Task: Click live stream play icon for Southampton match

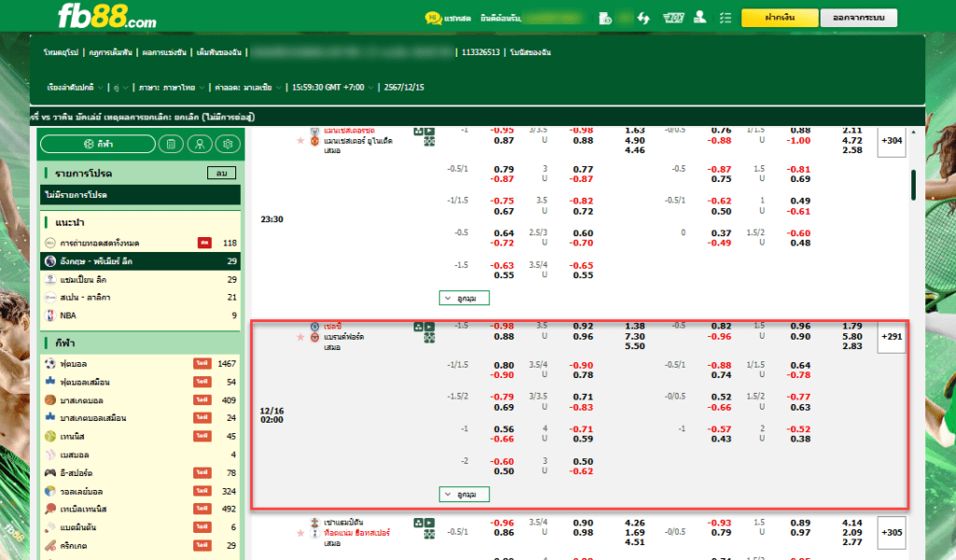Action: 429,523
